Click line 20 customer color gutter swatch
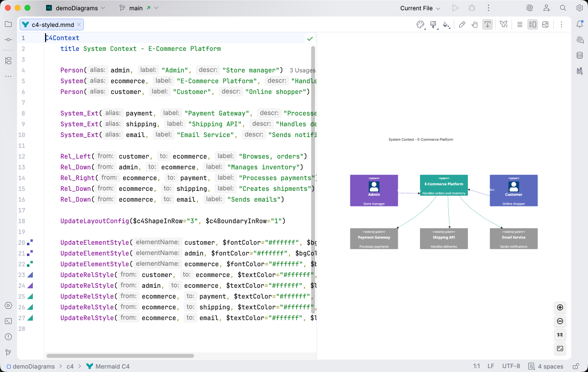 pos(30,242)
